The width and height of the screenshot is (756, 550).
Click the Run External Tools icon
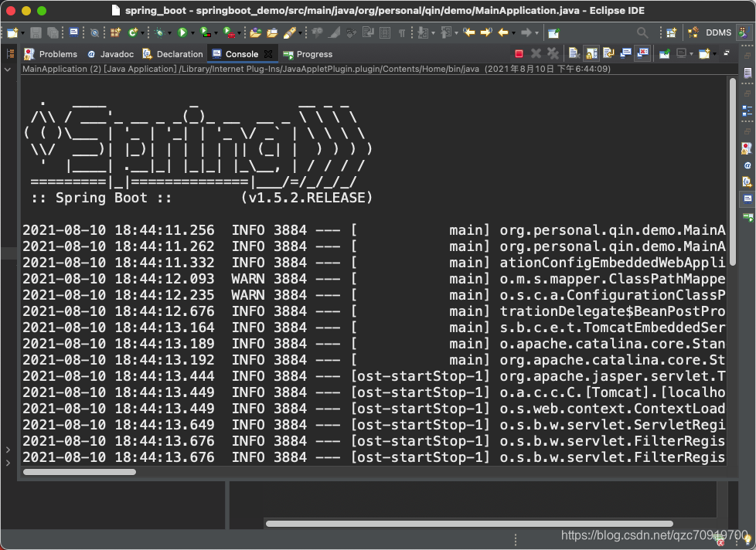pyautogui.click(x=229, y=32)
